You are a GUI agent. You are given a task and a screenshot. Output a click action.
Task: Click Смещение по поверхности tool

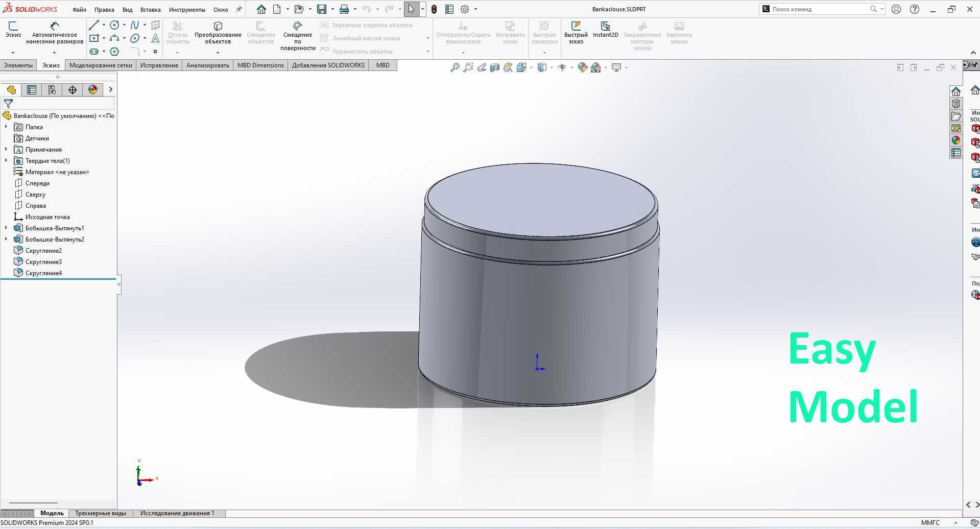[298, 36]
